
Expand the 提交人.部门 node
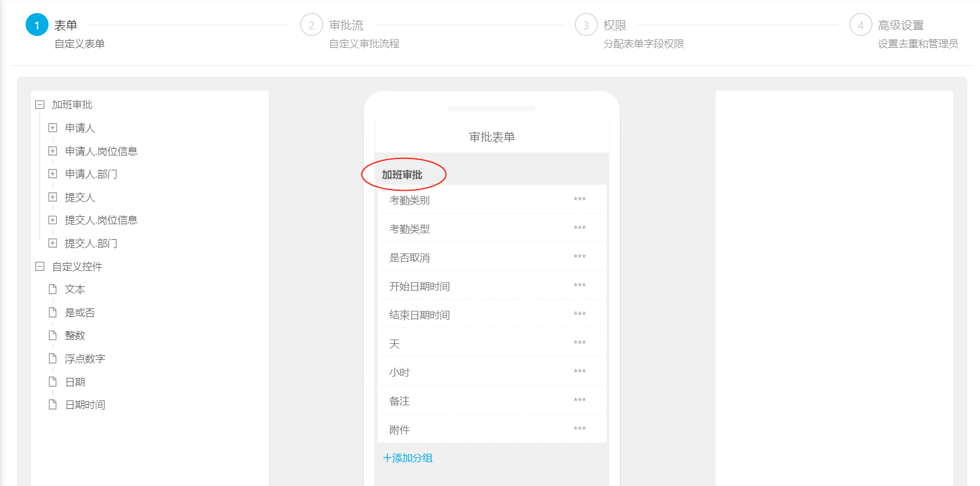tap(53, 243)
